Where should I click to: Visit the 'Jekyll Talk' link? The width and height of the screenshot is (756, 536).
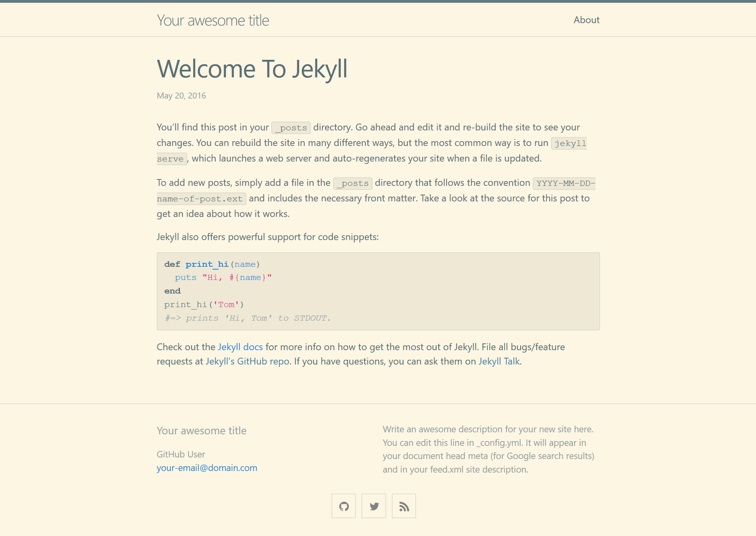[499, 361]
